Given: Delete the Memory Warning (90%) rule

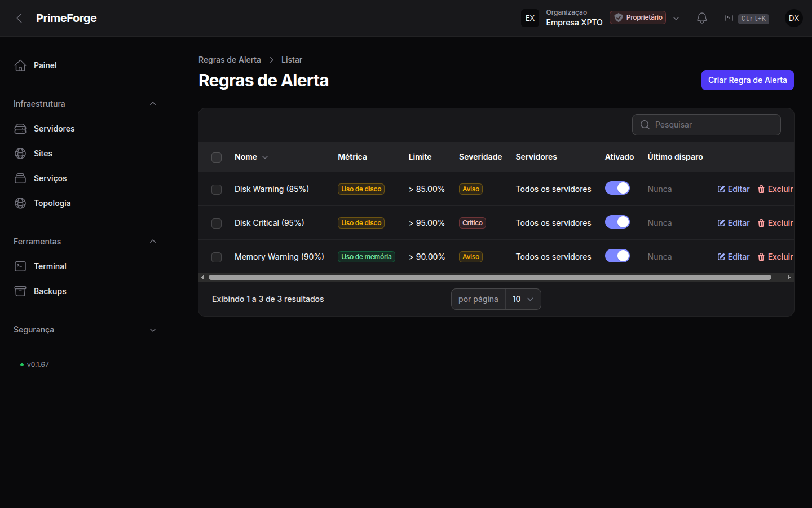Looking at the screenshot, I should (775, 257).
